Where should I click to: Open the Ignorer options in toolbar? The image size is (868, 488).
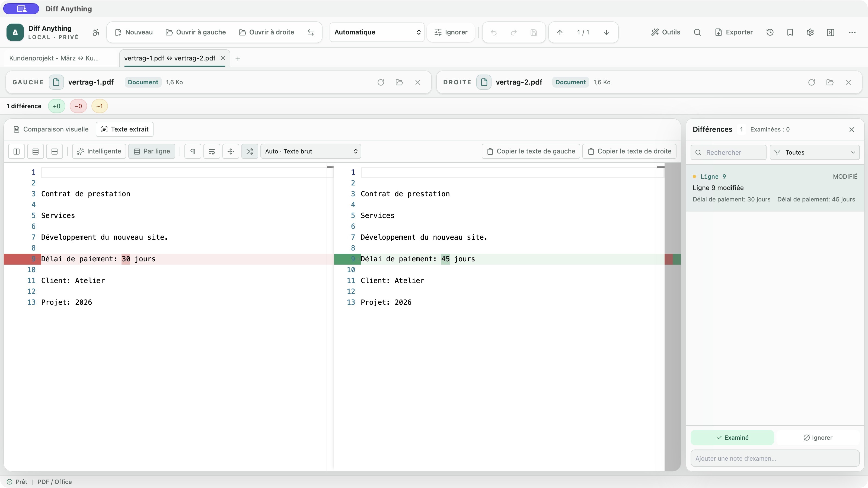coord(451,32)
